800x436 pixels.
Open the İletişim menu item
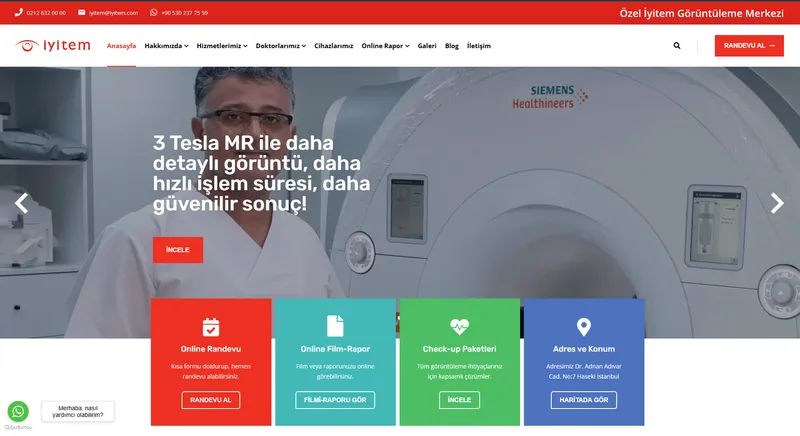pyautogui.click(x=479, y=46)
